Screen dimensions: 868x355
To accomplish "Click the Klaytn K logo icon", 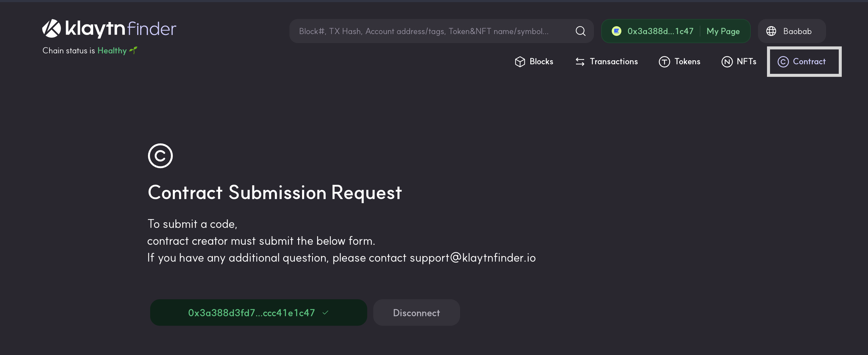I will point(52,28).
